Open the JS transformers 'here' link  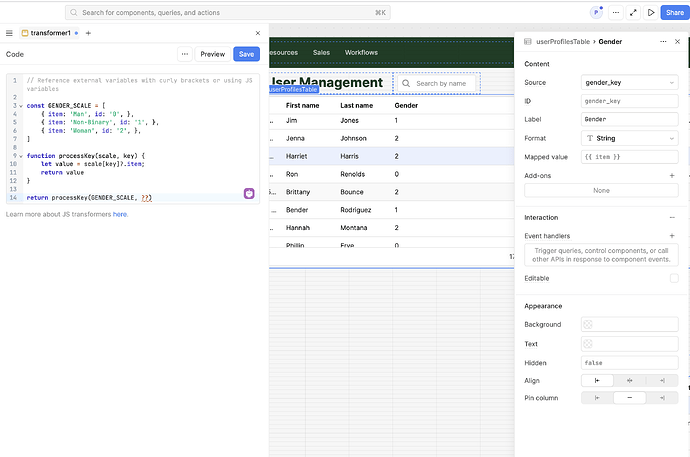pyautogui.click(x=120, y=214)
